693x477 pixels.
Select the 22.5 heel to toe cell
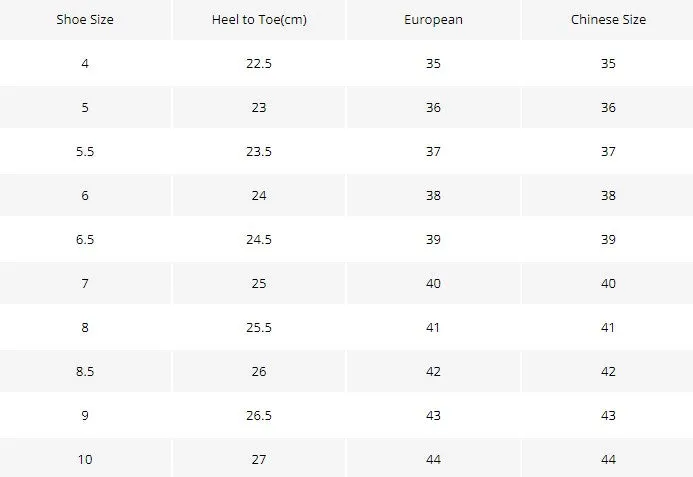coord(259,64)
